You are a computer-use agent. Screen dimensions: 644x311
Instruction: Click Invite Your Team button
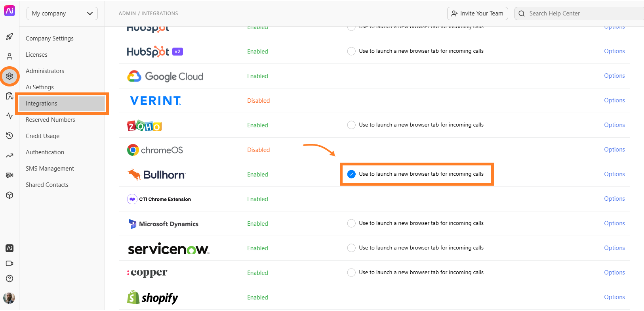(477, 13)
